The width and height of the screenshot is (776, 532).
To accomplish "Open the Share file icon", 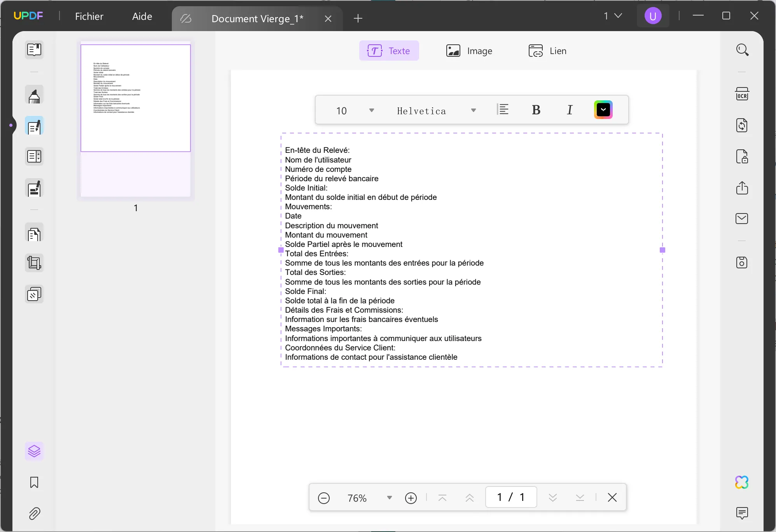I will 742,188.
